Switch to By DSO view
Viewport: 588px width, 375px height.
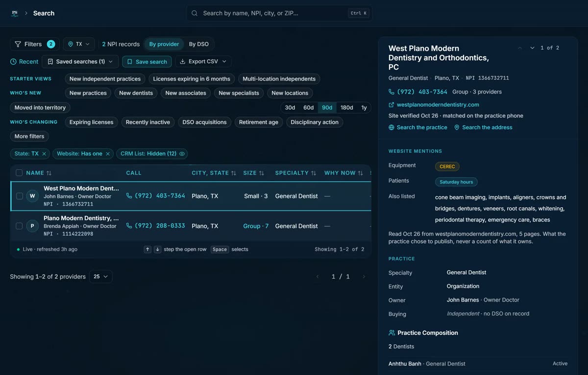click(x=199, y=44)
